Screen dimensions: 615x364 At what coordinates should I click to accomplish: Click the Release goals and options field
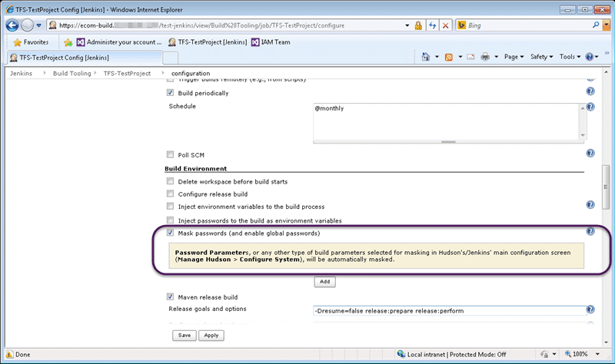450,311
